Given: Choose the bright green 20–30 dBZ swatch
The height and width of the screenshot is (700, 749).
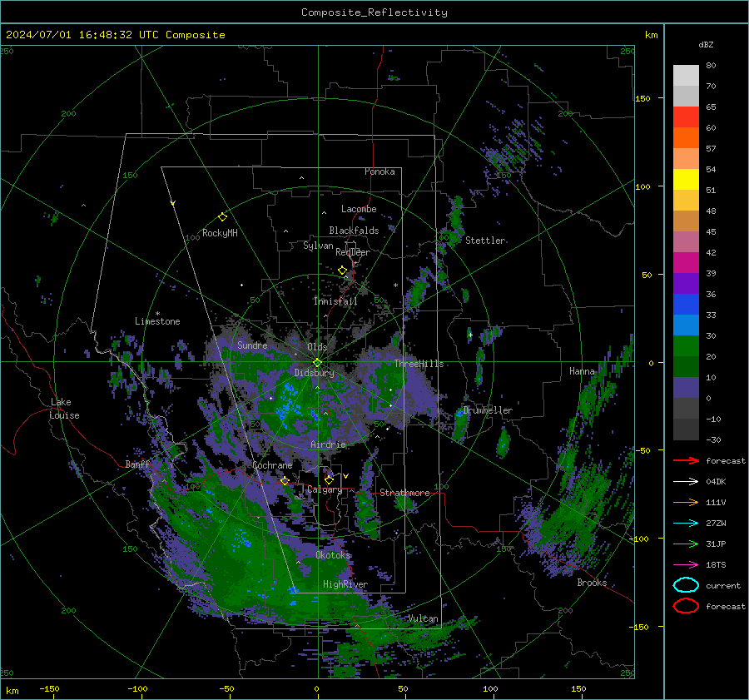Looking at the screenshot, I should click(x=686, y=346).
